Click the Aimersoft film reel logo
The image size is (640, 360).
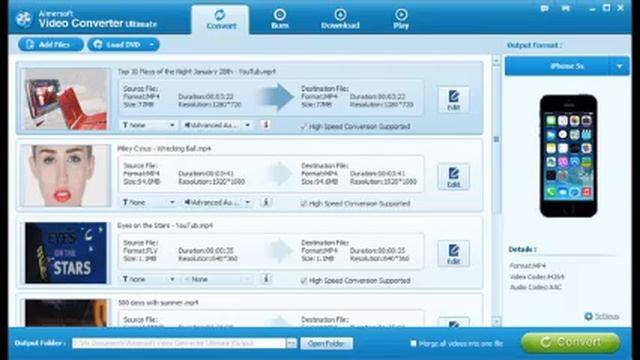pyautogui.click(x=24, y=19)
